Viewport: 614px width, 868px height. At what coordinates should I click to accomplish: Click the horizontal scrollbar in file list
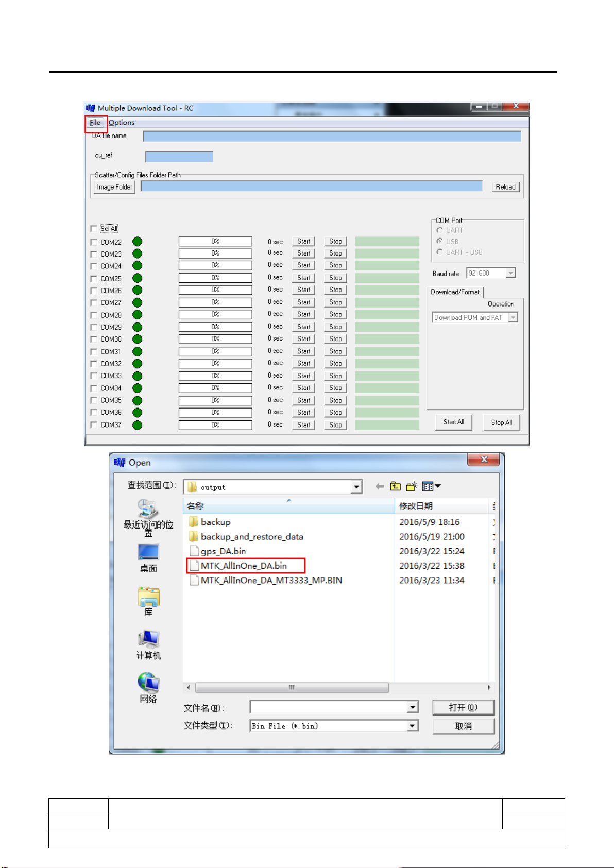(x=292, y=688)
